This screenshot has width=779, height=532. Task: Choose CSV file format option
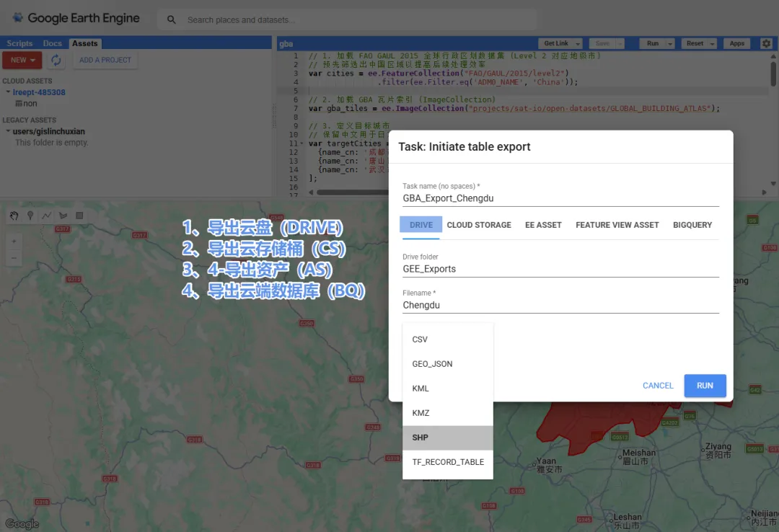(448, 340)
